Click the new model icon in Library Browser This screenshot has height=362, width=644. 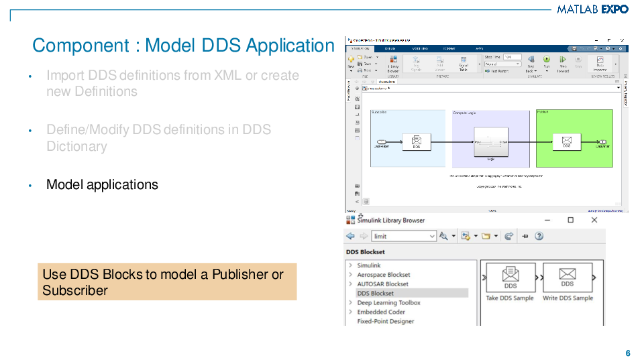pos(466,236)
